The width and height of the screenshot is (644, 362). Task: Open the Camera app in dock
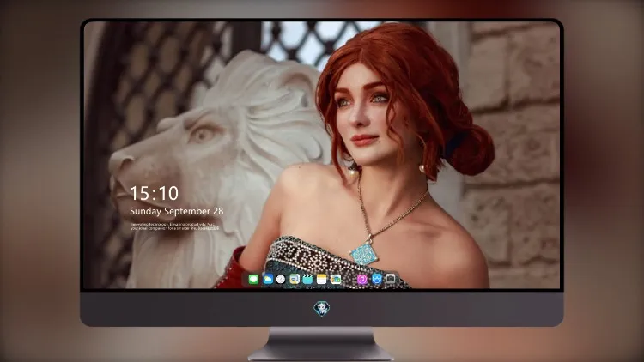point(391,279)
